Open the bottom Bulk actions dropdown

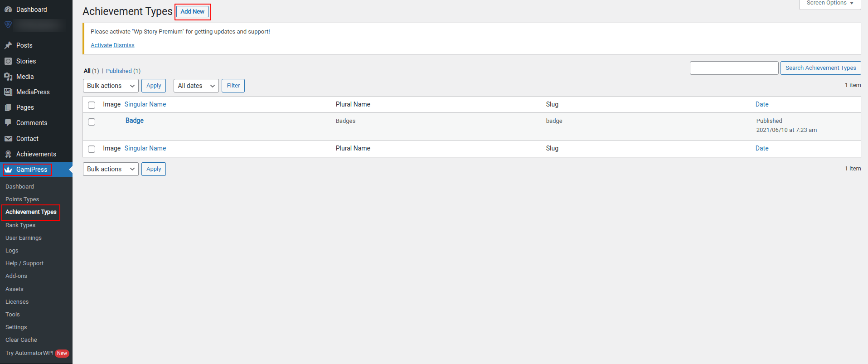111,169
